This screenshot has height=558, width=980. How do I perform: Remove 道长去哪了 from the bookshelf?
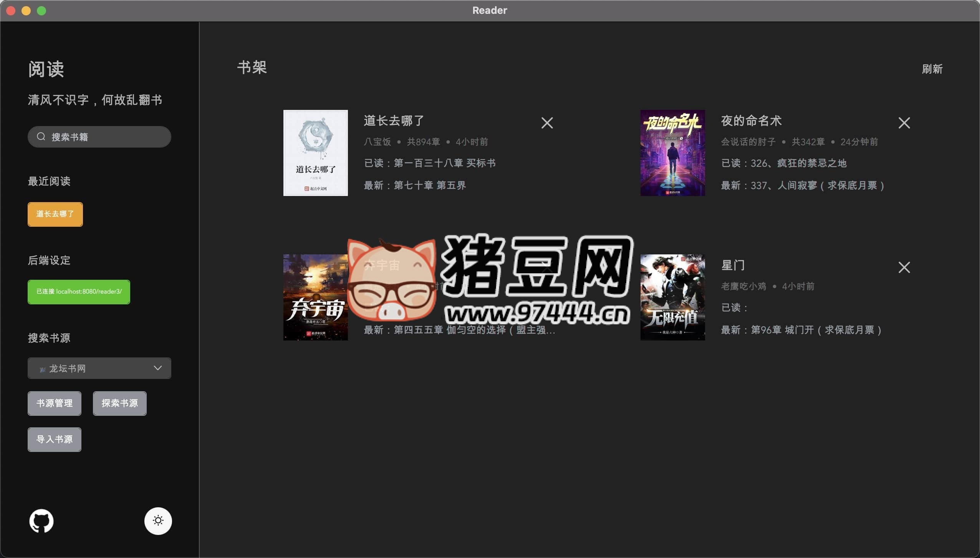coord(547,123)
